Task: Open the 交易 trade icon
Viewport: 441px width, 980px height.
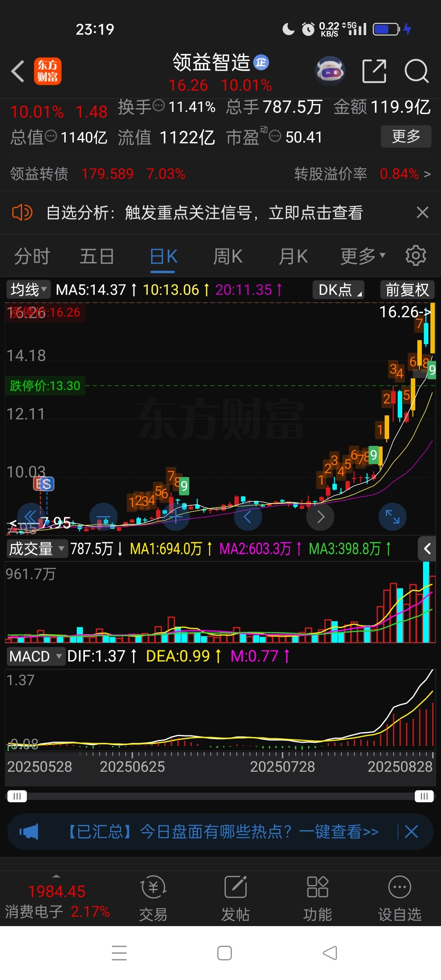Action: click(x=154, y=899)
